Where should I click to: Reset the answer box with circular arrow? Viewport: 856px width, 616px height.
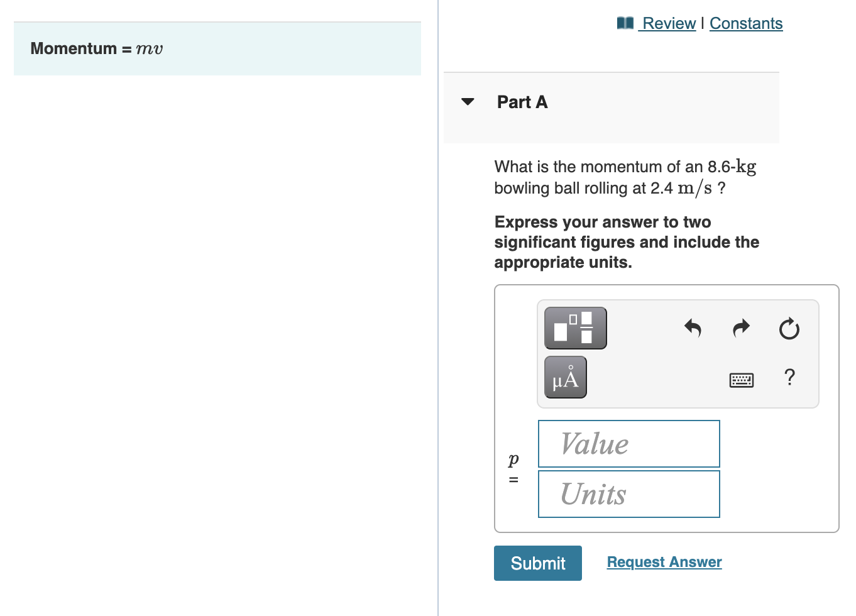click(789, 329)
